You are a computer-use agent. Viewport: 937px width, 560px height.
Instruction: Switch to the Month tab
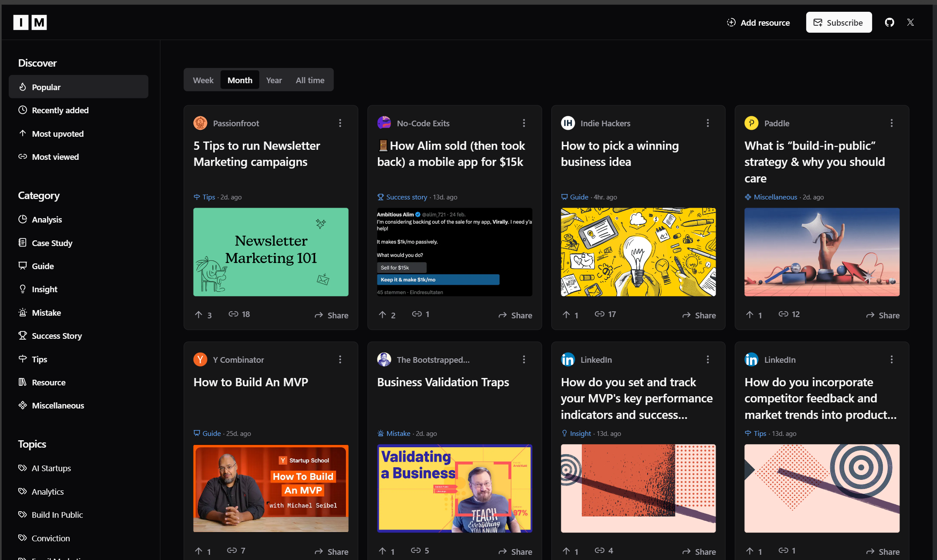(x=240, y=80)
